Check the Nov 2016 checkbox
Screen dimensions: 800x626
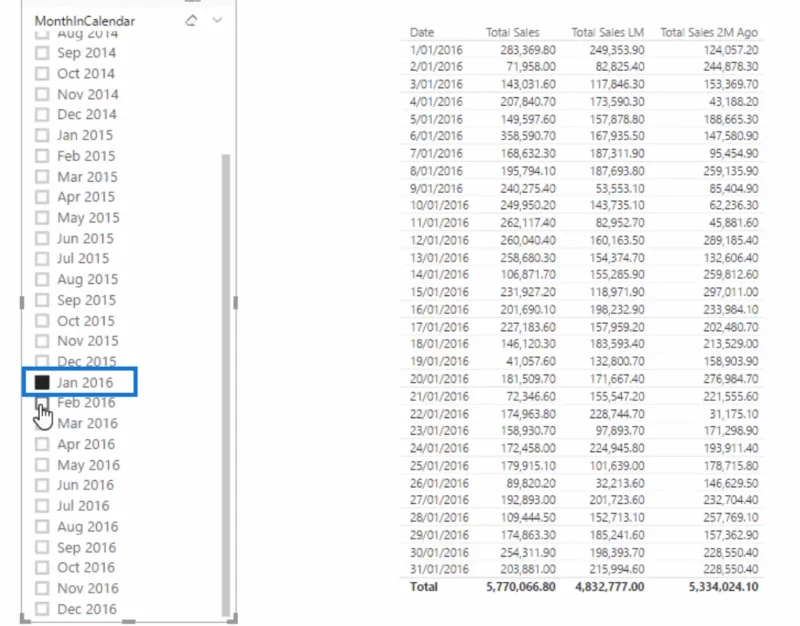pyautogui.click(x=42, y=588)
